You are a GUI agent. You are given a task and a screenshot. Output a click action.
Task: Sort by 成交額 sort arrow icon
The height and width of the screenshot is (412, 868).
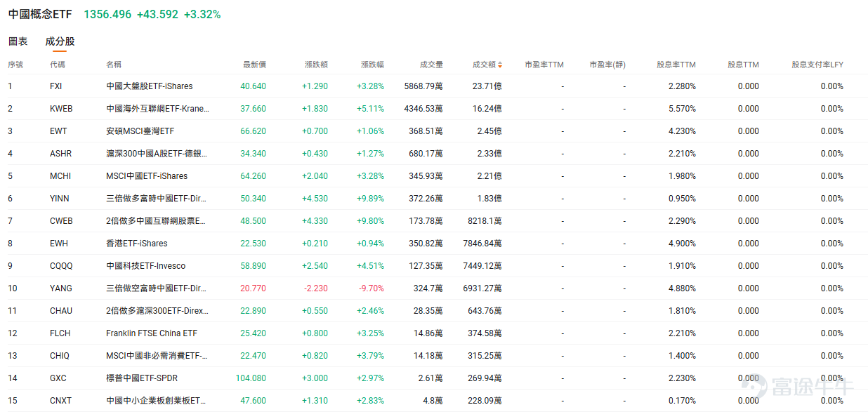500,65
